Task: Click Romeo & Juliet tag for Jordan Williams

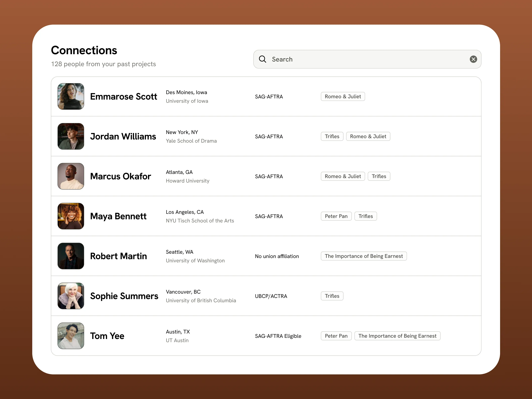Action: click(368, 136)
